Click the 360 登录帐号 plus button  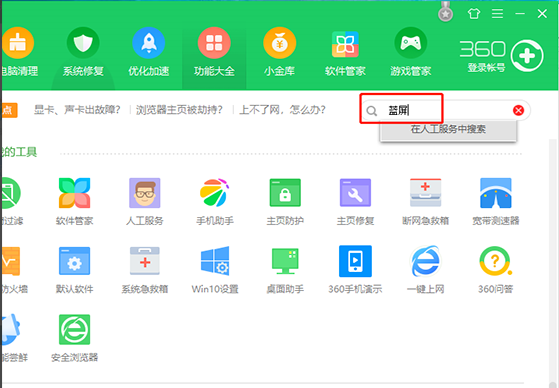coord(527,56)
